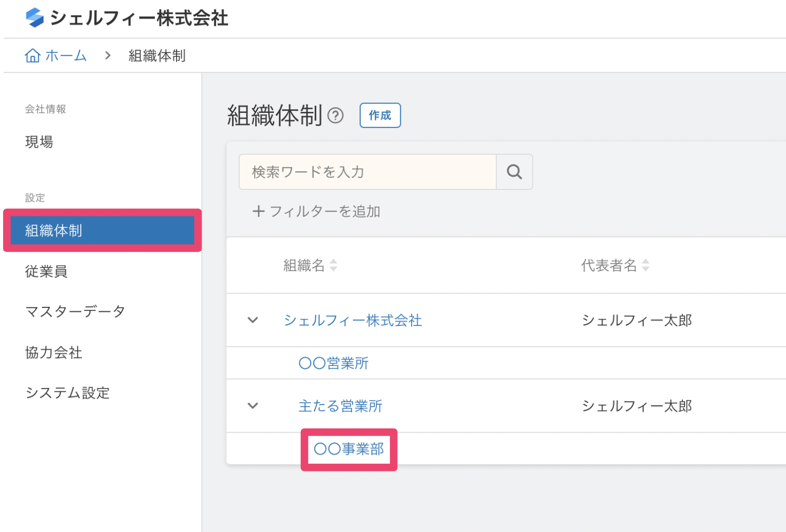
Task: Click the Shelfy company logo icon
Action: coord(35,18)
